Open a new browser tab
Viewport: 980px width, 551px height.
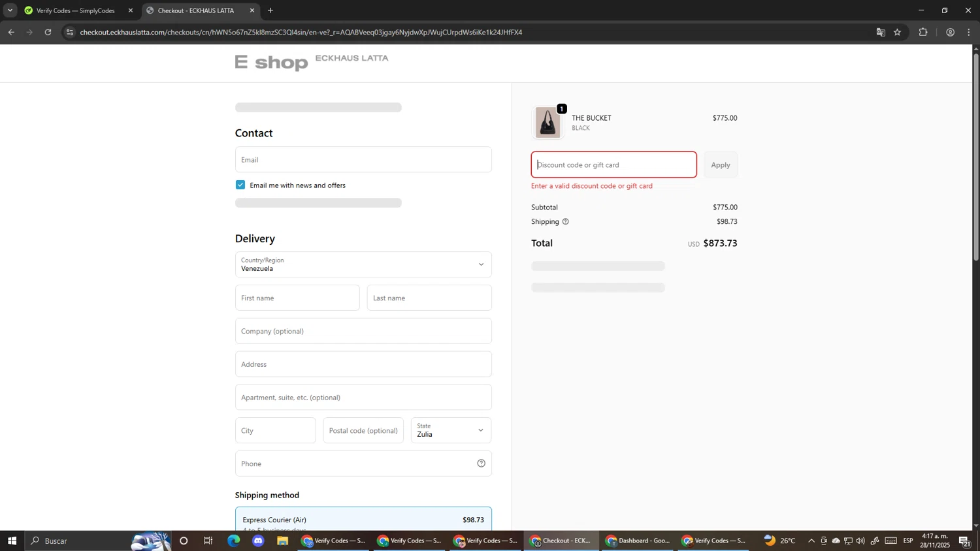[x=270, y=10]
